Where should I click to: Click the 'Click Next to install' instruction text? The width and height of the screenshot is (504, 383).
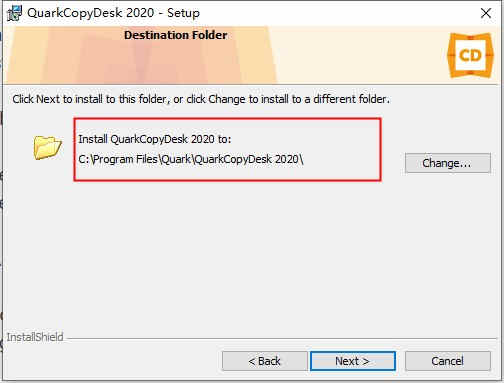(201, 99)
